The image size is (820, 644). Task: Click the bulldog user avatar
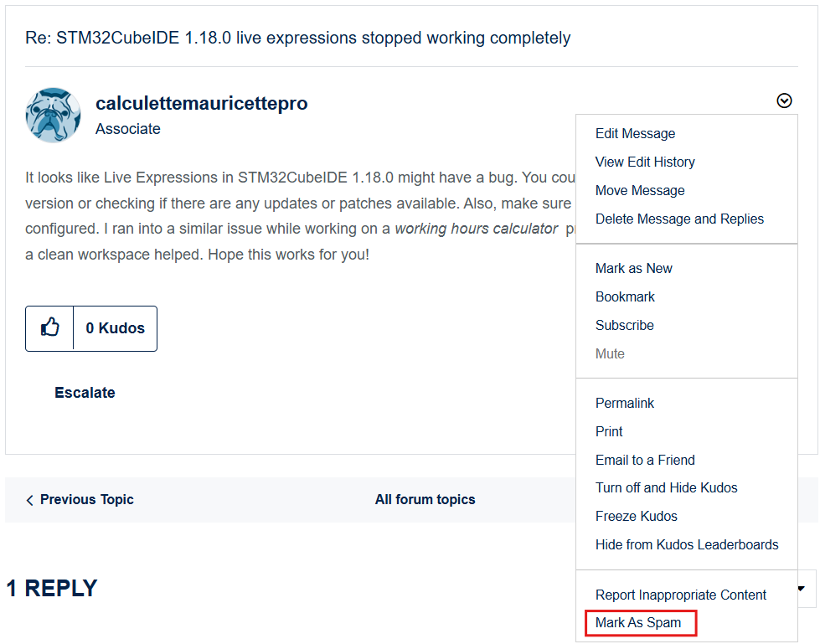(x=54, y=115)
